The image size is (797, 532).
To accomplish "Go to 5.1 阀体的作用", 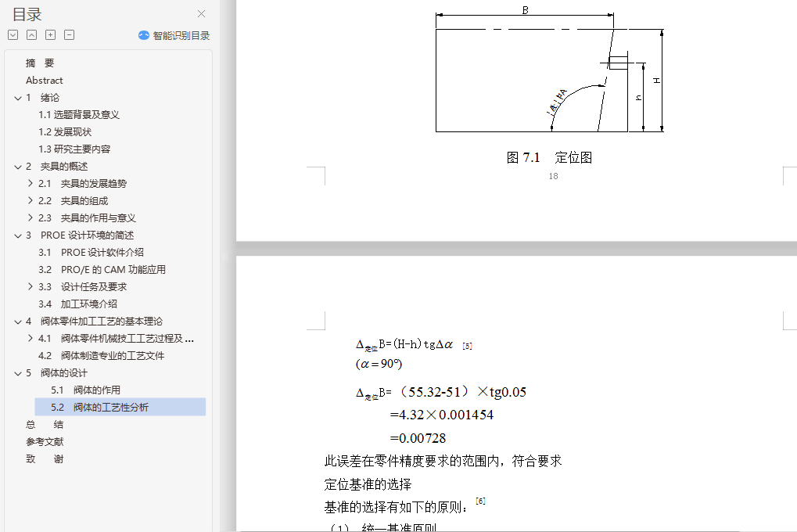I will pyautogui.click(x=85, y=390).
